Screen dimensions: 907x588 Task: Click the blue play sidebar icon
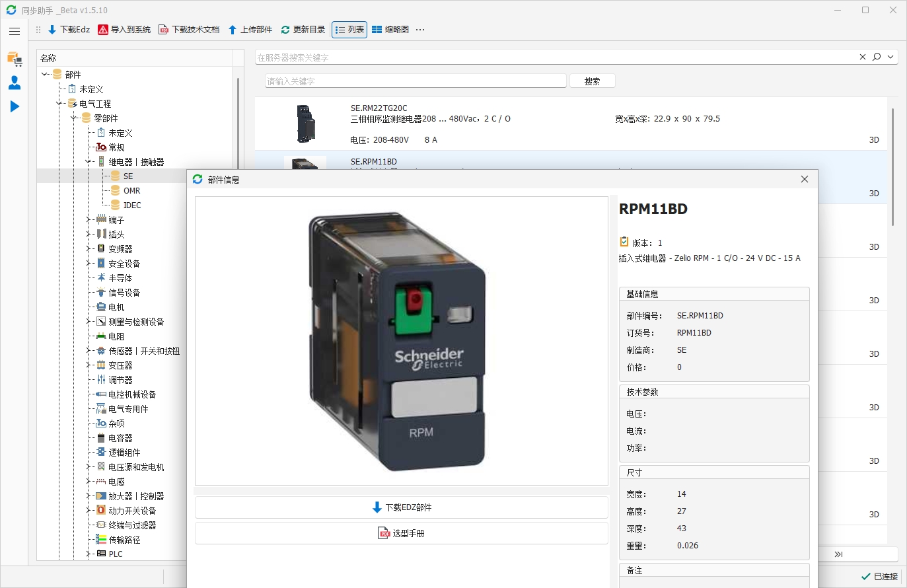[x=15, y=106]
